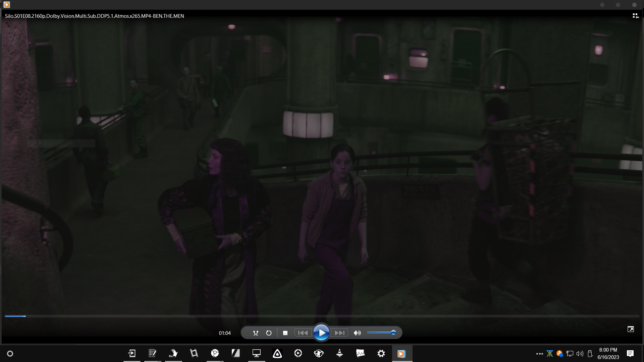Image resolution: width=644 pixels, height=362 pixels.
Task: Open the download arrow app on the taskbar
Action: pyautogui.click(x=173, y=353)
